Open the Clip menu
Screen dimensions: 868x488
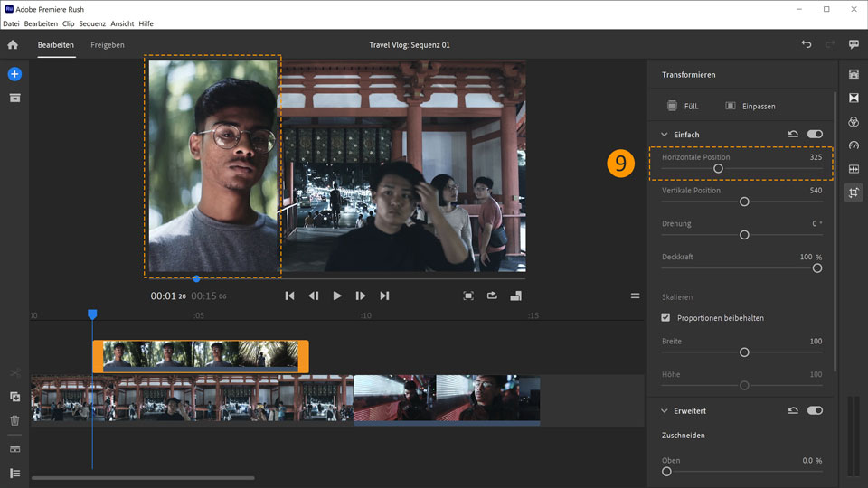pyautogui.click(x=68, y=23)
